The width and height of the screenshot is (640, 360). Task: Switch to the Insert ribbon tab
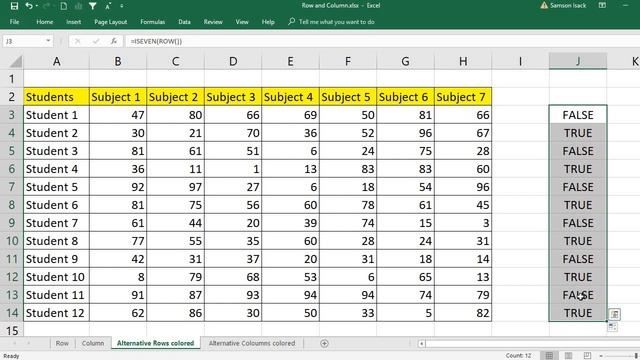click(x=73, y=22)
